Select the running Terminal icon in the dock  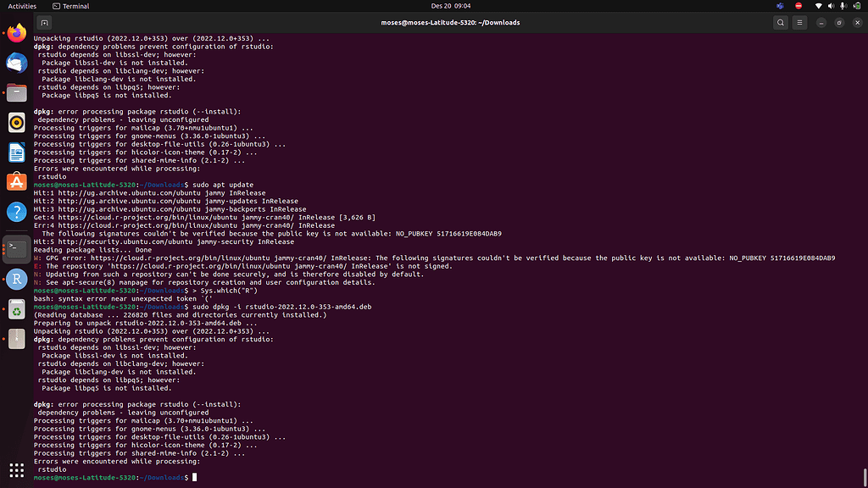pos(16,250)
